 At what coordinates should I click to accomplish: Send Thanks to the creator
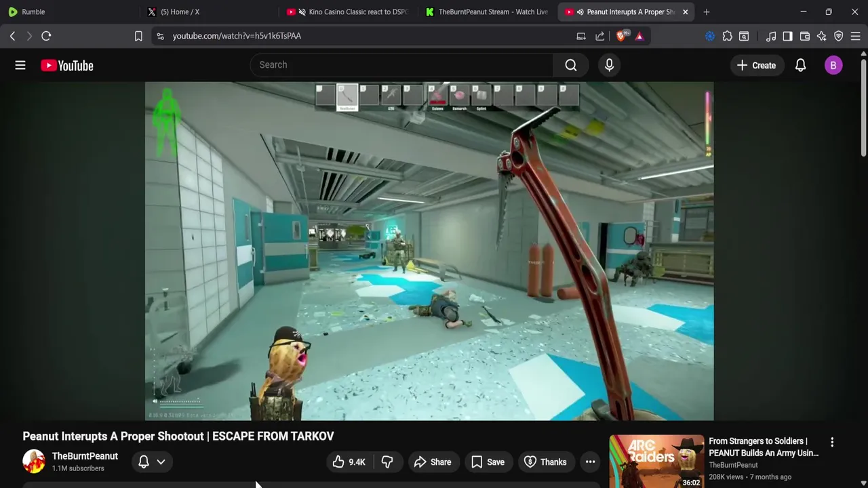click(x=546, y=462)
